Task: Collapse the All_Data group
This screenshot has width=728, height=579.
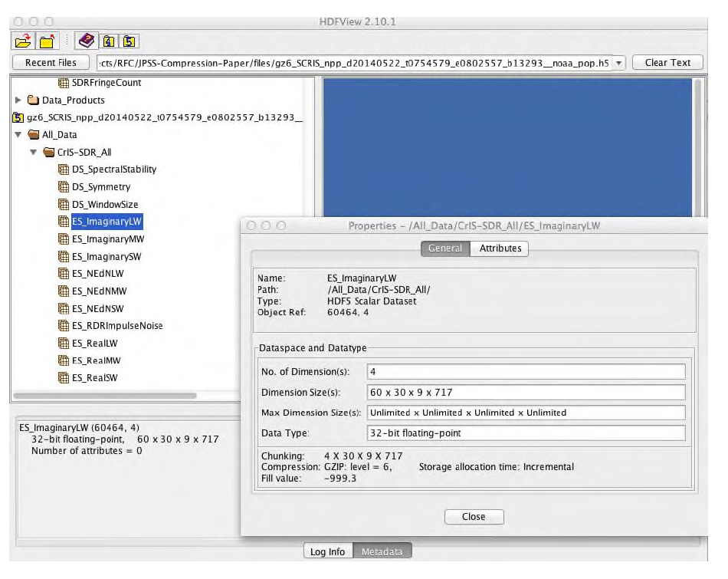Action: [x=19, y=135]
